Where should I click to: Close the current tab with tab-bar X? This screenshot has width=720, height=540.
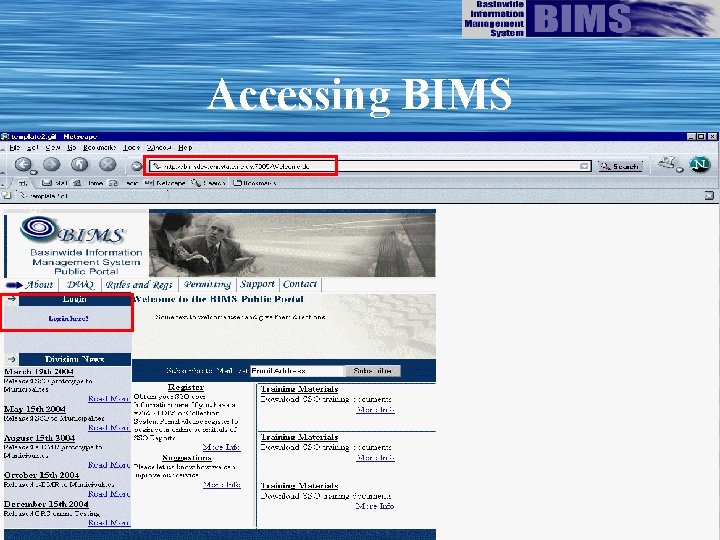coord(709,196)
